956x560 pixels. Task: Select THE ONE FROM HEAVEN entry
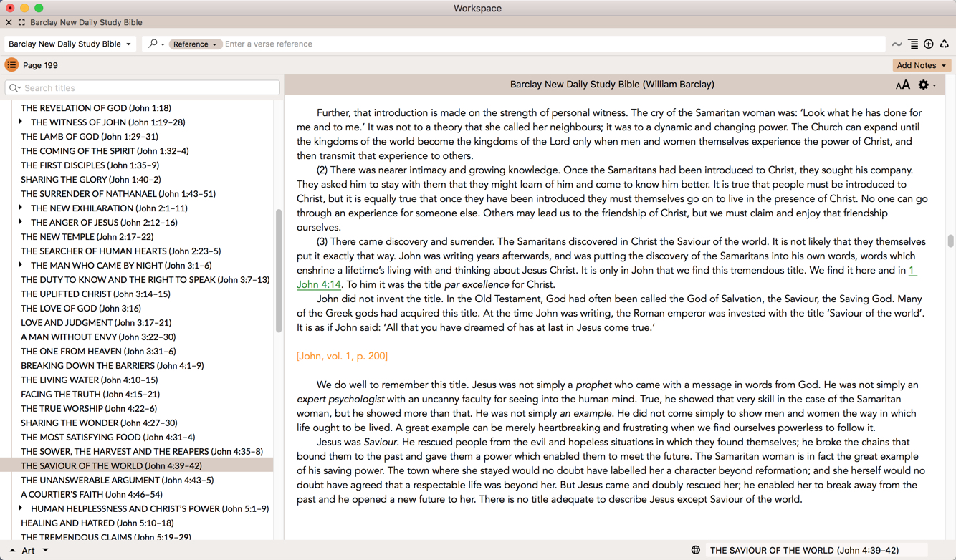coord(98,352)
